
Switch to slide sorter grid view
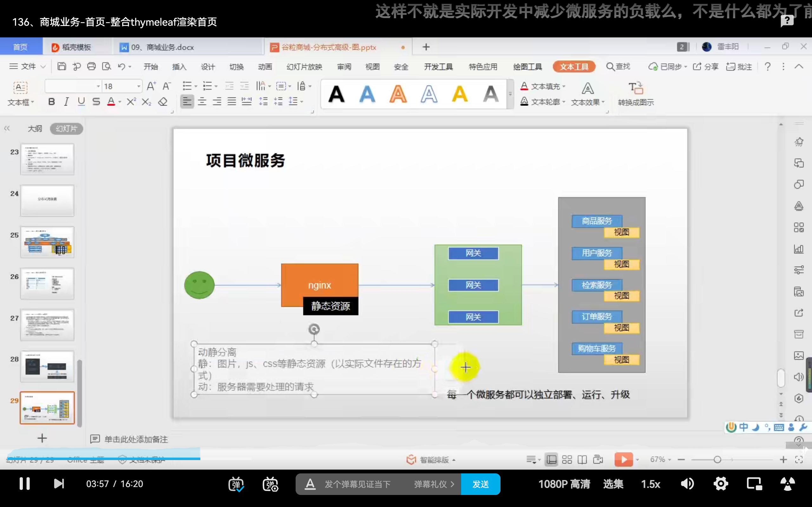click(567, 459)
